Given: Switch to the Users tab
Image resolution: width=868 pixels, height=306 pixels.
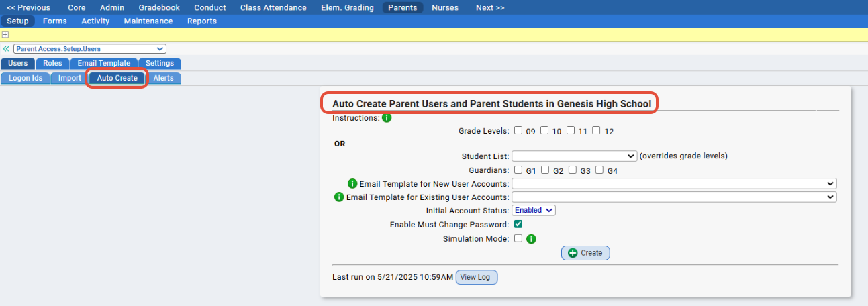Looking at the screenshot, I should click(18, 64).
